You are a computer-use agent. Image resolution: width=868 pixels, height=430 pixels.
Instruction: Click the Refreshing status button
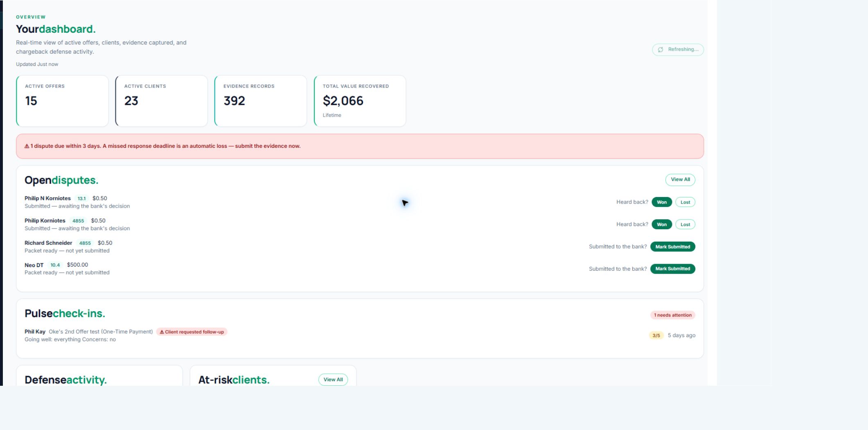tap(678, 50)
